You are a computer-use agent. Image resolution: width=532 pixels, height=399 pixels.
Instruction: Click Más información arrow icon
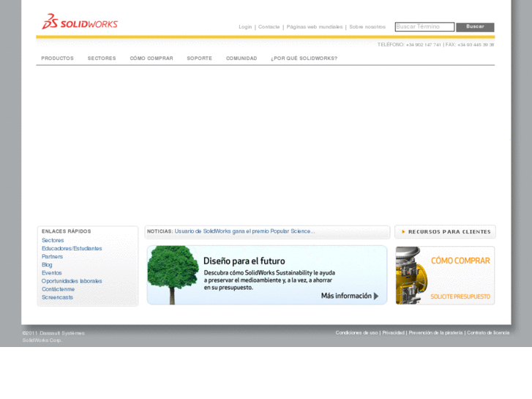[x=376, y=296]
